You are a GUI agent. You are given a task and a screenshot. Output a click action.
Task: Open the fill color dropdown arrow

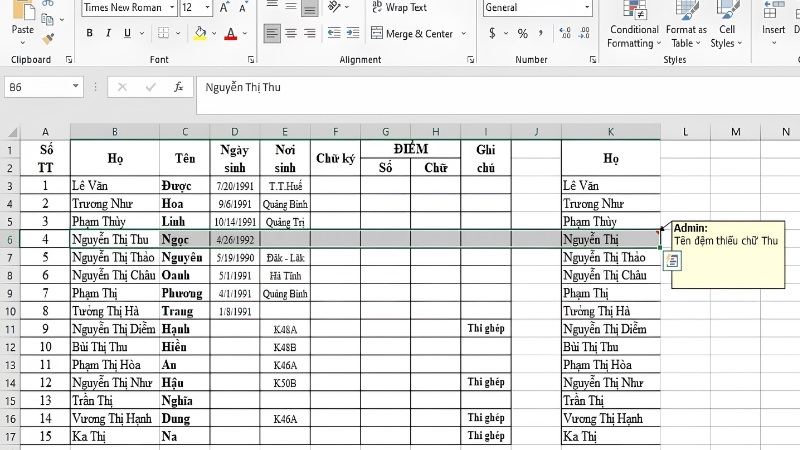(214, 34)
